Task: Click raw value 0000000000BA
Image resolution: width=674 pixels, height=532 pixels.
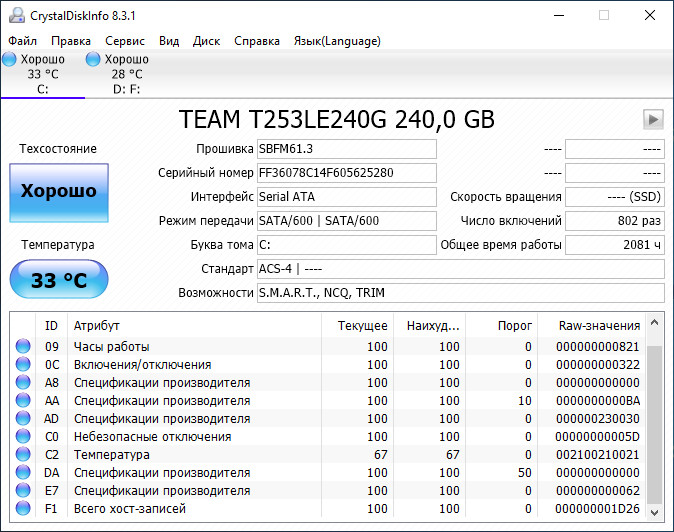Action: point(597,401)
